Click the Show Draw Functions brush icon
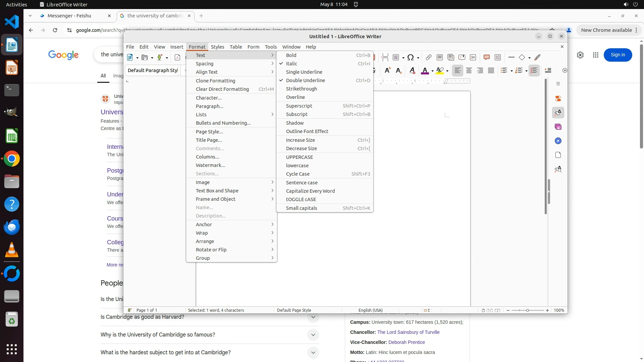Screen dimensions: 644x362 point(537,58)
